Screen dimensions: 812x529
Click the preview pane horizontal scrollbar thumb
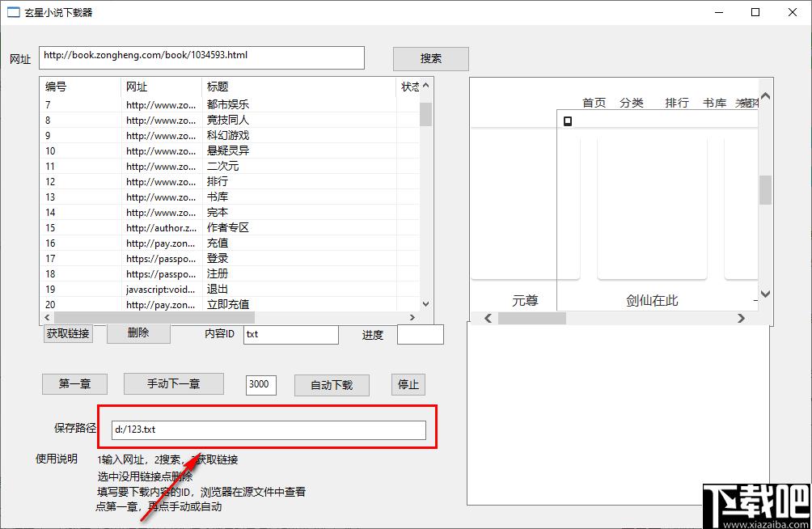click(532, 318)
